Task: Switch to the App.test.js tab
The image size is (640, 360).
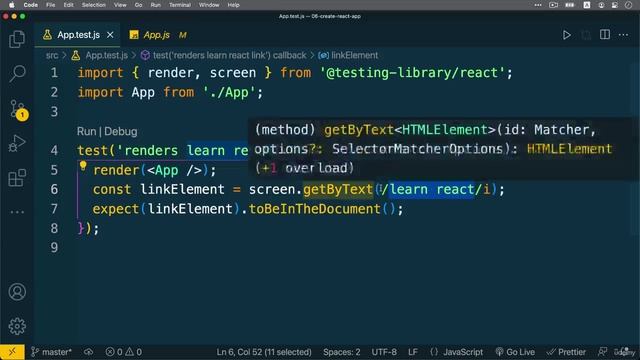Action: click(x=78, y=35)
